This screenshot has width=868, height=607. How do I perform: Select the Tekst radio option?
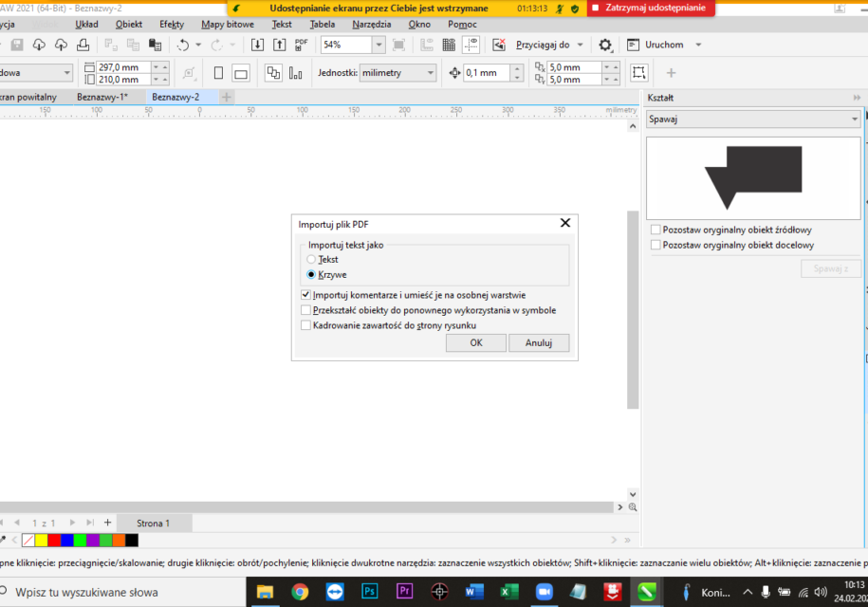click(311, 260)
